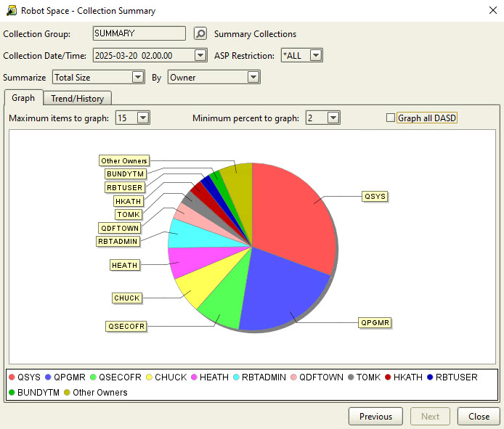Expand the By Owner dropdown
The image size is (504, 429).
[x=253, y=77]
